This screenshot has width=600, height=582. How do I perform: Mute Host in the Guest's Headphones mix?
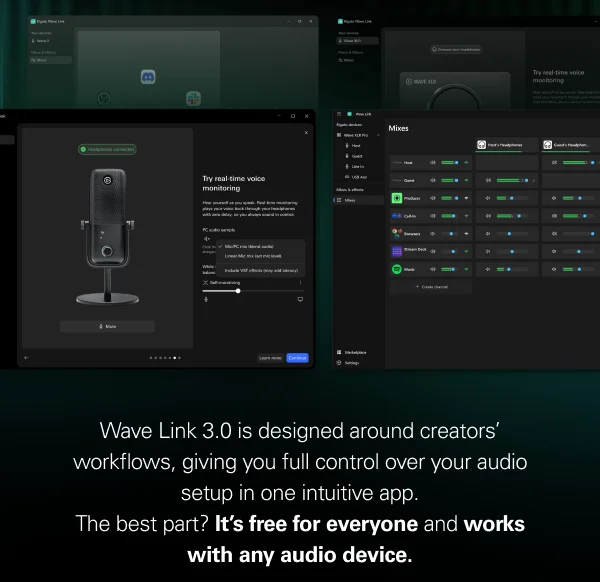coord(554,163)
